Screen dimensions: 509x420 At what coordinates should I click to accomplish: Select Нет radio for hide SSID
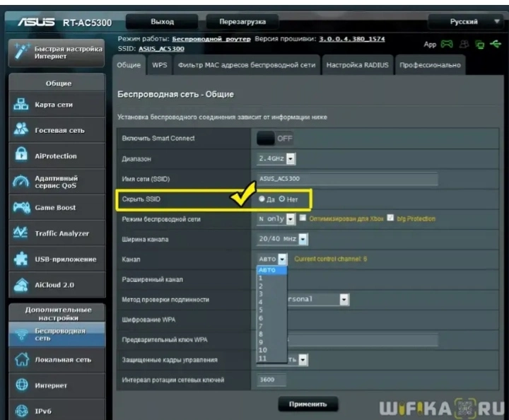tap(282, 199)
